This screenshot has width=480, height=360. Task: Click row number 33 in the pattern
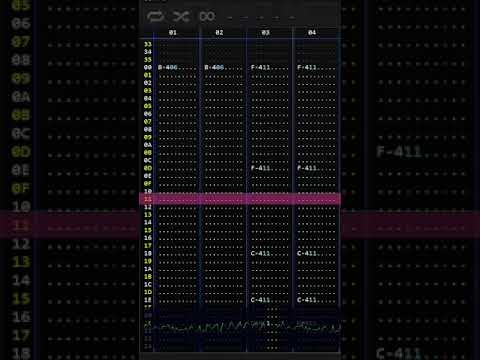click(x=148, y=44)
